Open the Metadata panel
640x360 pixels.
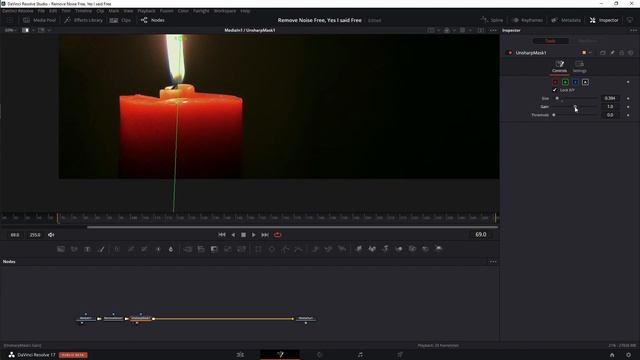point(565,20)
